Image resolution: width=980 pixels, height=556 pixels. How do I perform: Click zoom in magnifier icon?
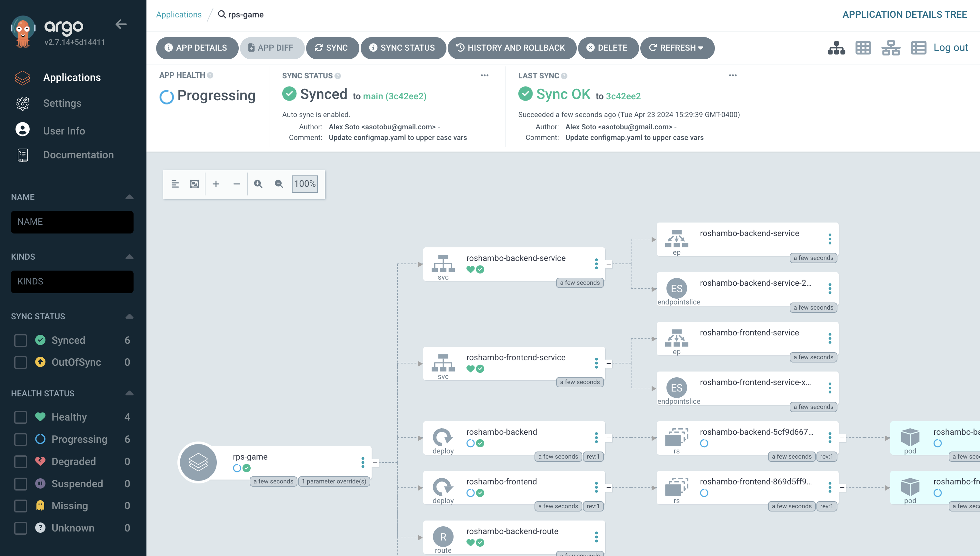tap(258, 184)
